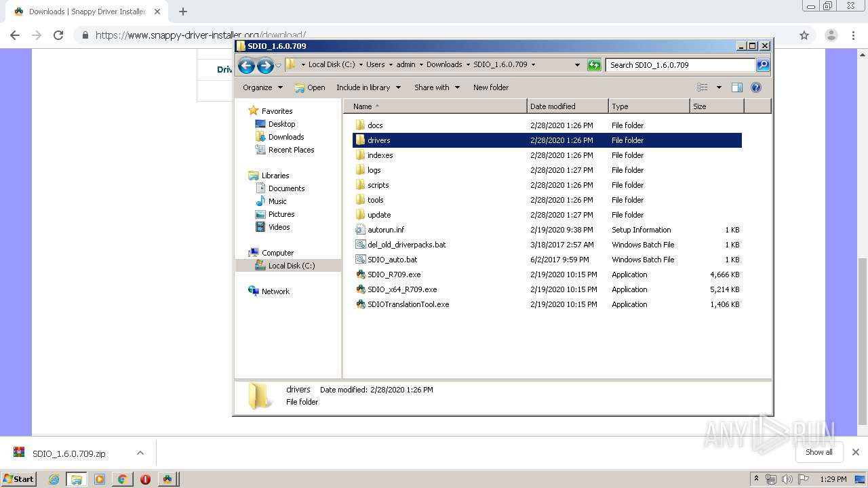This screenshot has height=488, width=868.
Task: Sort by Name column header
Action: [x=435, y=106]
